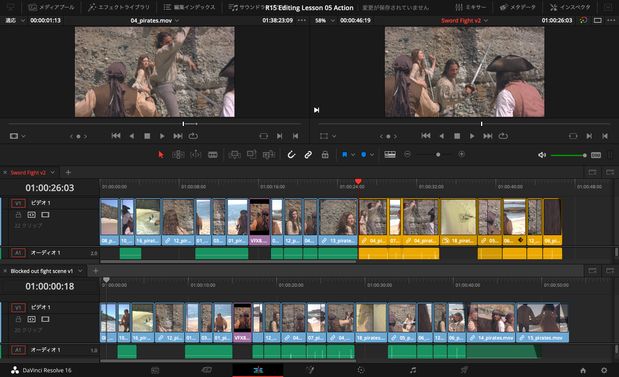This screenshot has width=619, height=377.
Task: Switch to Sword Fight v2 timeline tab
Action: [28, 173]
